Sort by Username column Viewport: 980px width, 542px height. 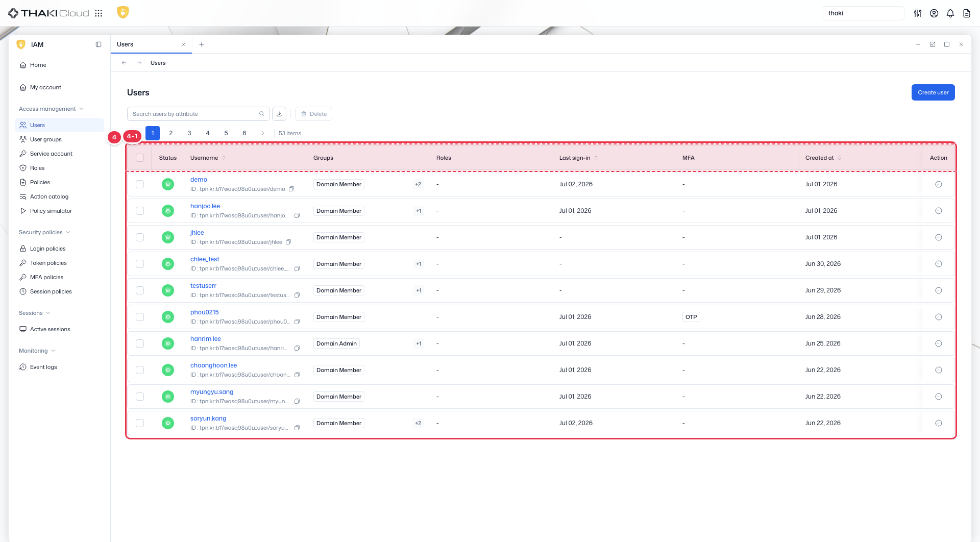click(224, 158)
